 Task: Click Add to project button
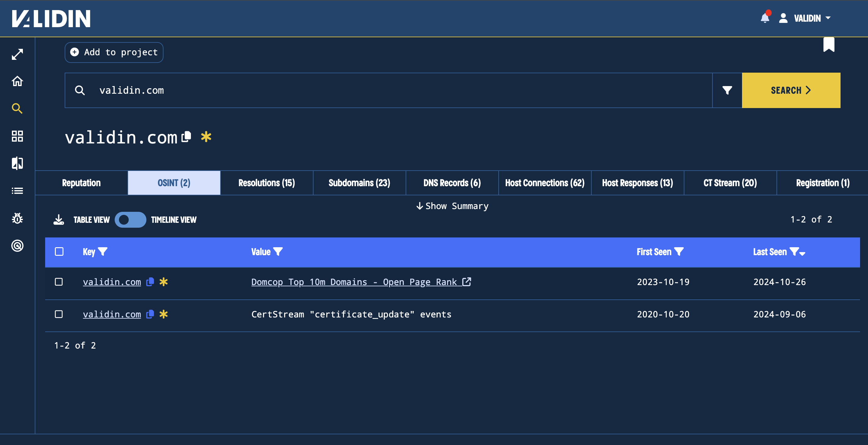[x=114, y=52]
